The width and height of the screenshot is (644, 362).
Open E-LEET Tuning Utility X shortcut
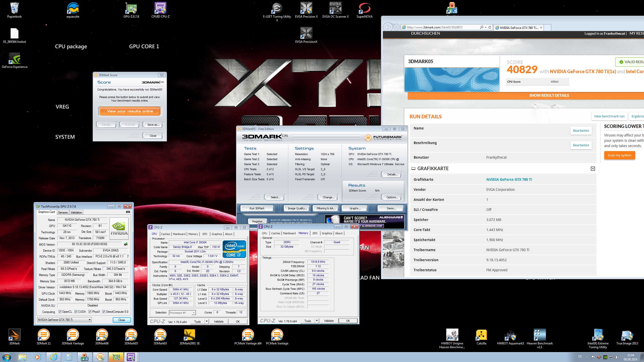(277, 12)
